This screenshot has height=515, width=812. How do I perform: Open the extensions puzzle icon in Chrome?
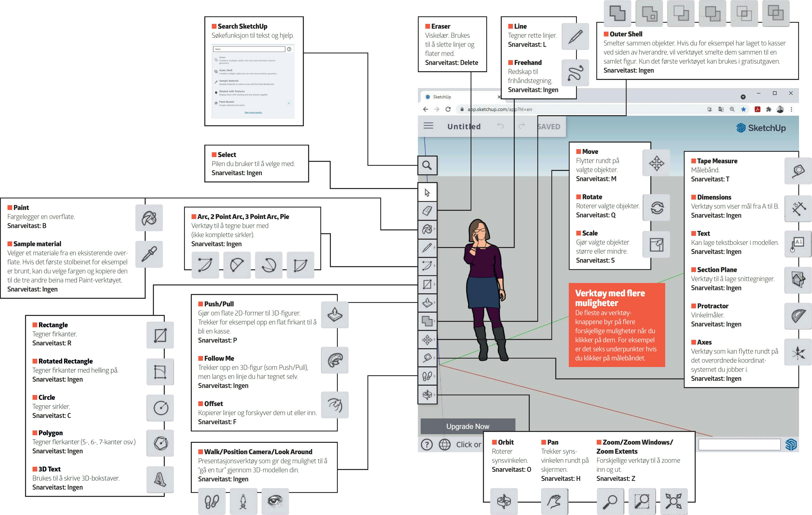[x=768, y=109]
